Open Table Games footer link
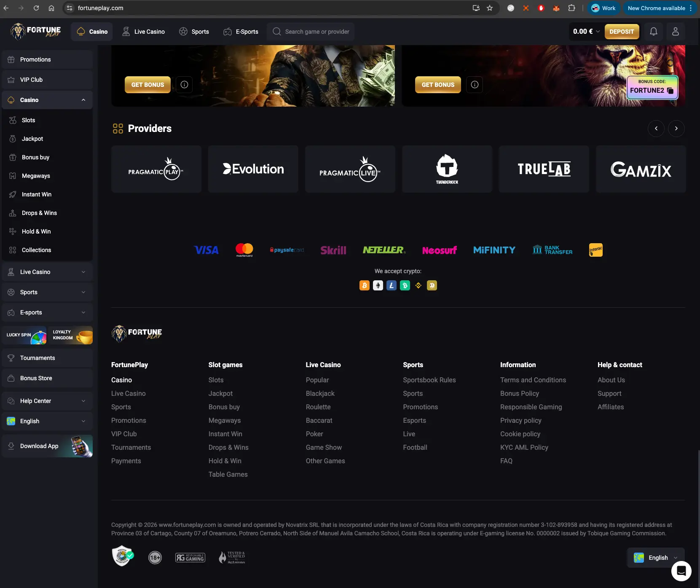Image resolution: width=700 pixels, height=588 pixels. (228, 474)
